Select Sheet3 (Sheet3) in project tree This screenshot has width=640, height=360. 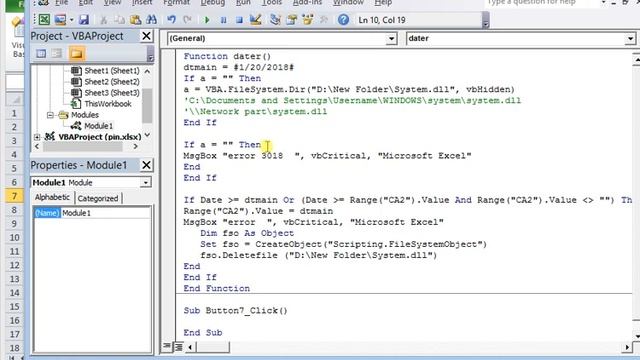click(x=111, y=93)
